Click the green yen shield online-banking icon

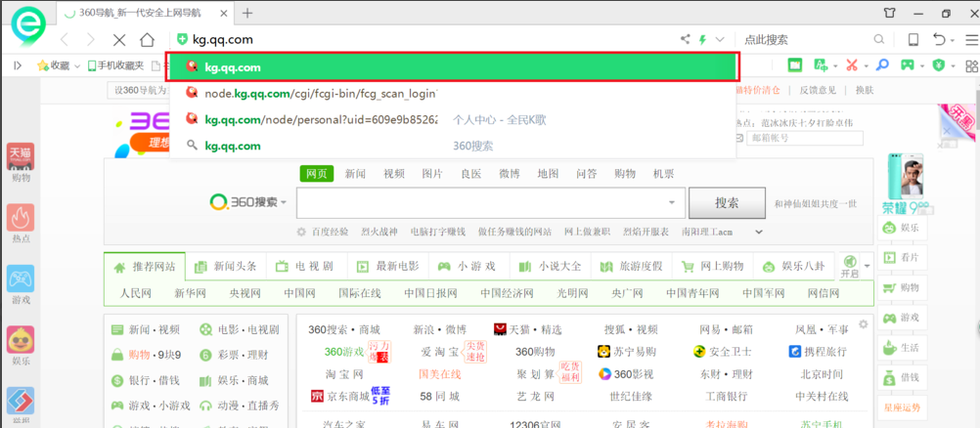click(938, 64)
